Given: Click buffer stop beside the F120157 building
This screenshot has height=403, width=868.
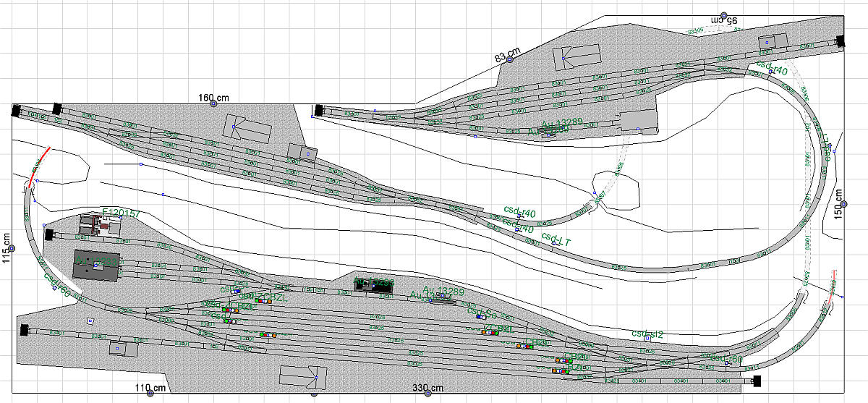Looking at the screenshot, I should pos(49,234).
